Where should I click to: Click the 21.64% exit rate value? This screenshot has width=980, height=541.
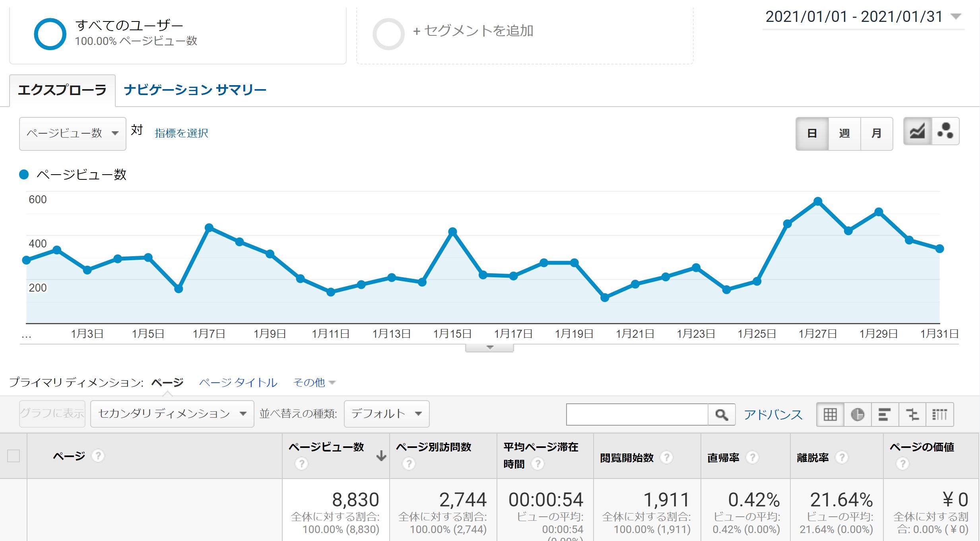842,500
